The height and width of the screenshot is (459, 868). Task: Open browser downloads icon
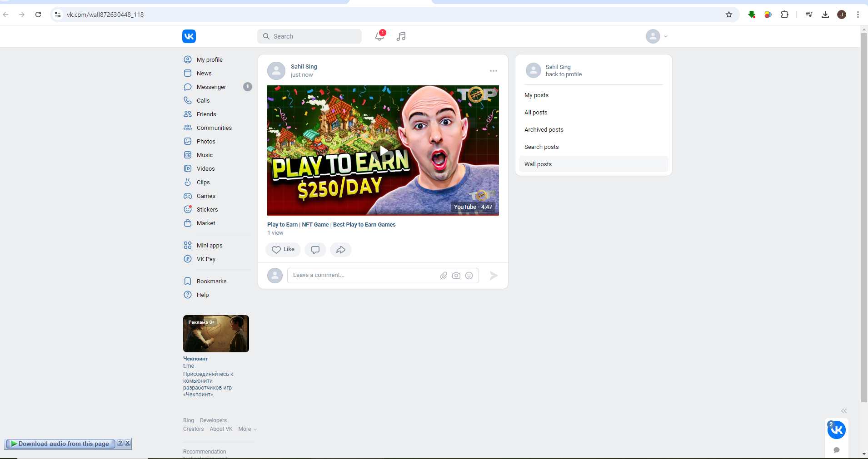coord(825,15)
